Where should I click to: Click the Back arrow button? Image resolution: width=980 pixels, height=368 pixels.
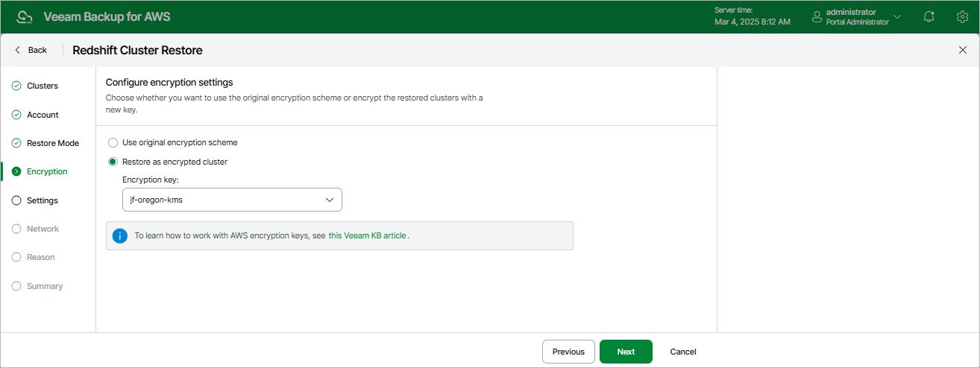31,50
